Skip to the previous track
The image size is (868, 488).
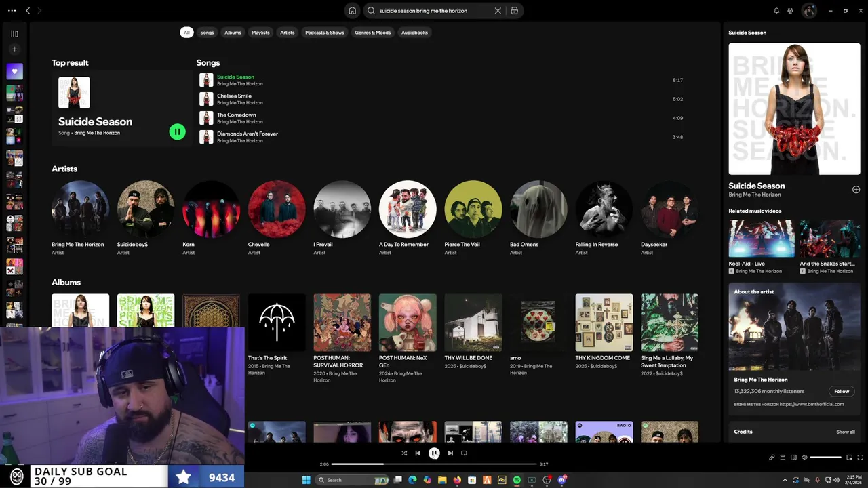point(418,453)
